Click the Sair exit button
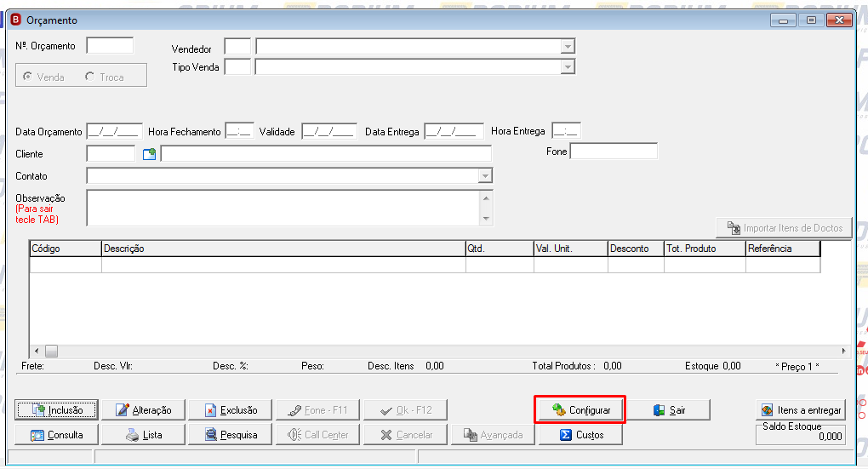This screenshot has height=469, width=868. pos(668,409)
